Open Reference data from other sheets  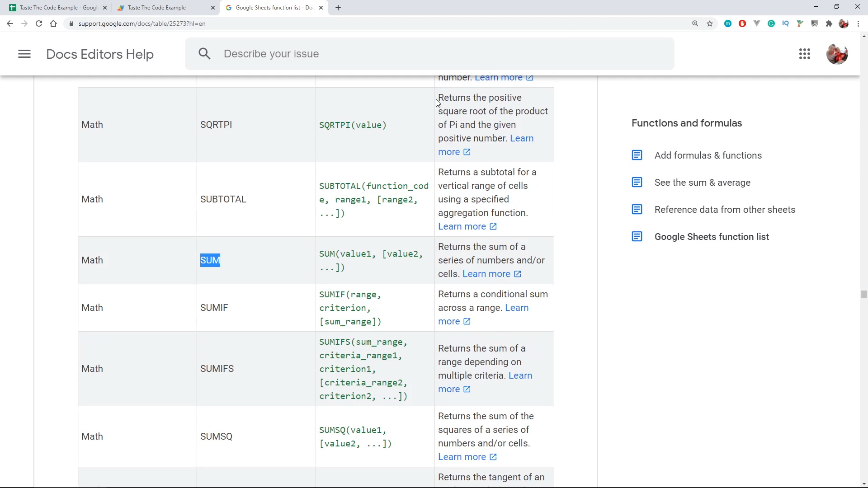click(x=725, y=210)
